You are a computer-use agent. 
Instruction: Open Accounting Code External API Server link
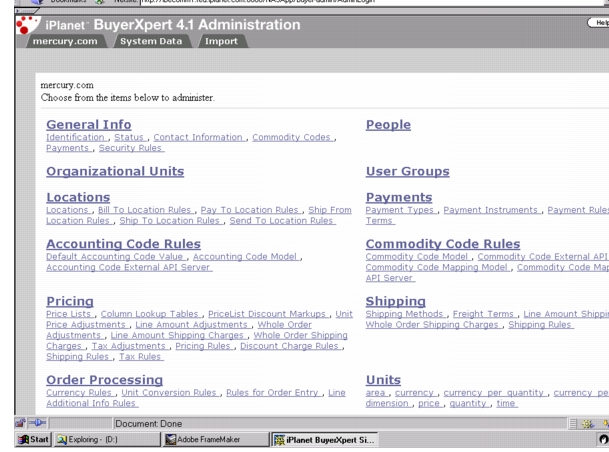pos(128,267)
